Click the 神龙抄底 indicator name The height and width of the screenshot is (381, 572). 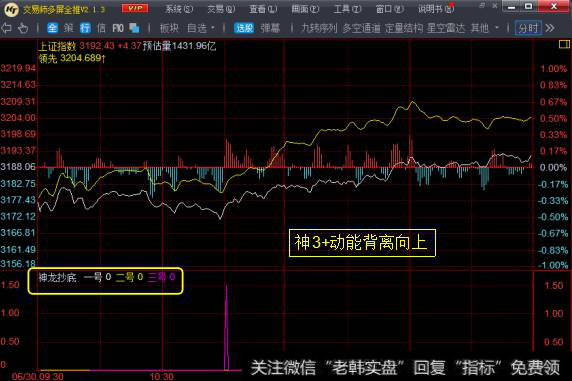(57, 278)
